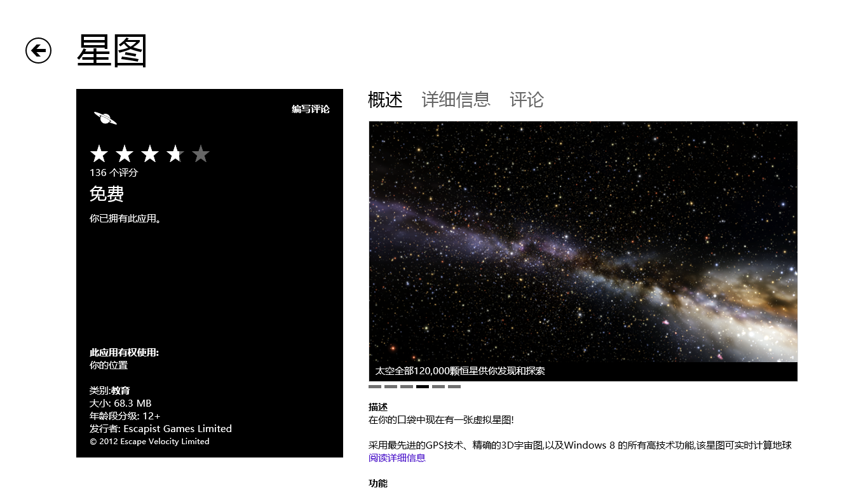This screenshot has width=868, height=488.
Task: Switch to the 概述 tab
Action: coord(385,100)
